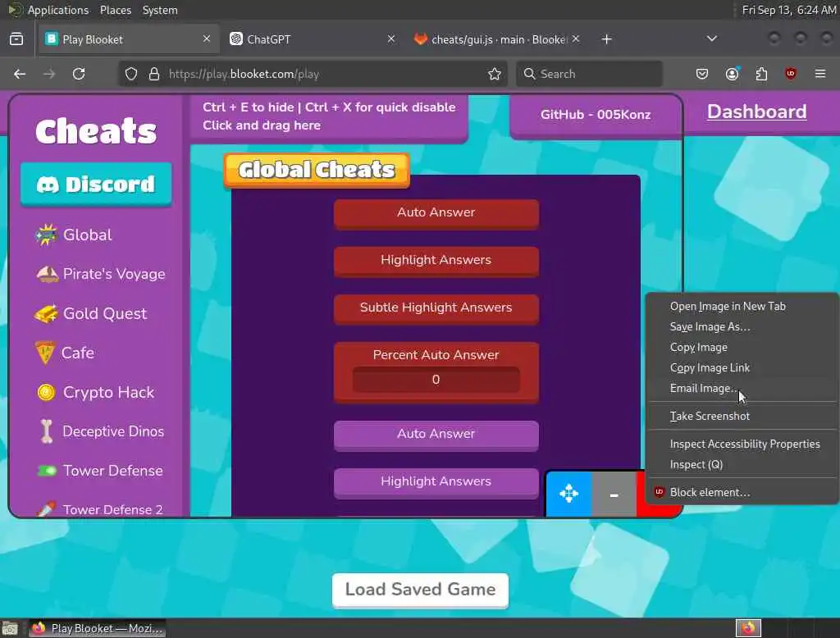Toggle the red Highlight Answers cheat

click(436, 261)
